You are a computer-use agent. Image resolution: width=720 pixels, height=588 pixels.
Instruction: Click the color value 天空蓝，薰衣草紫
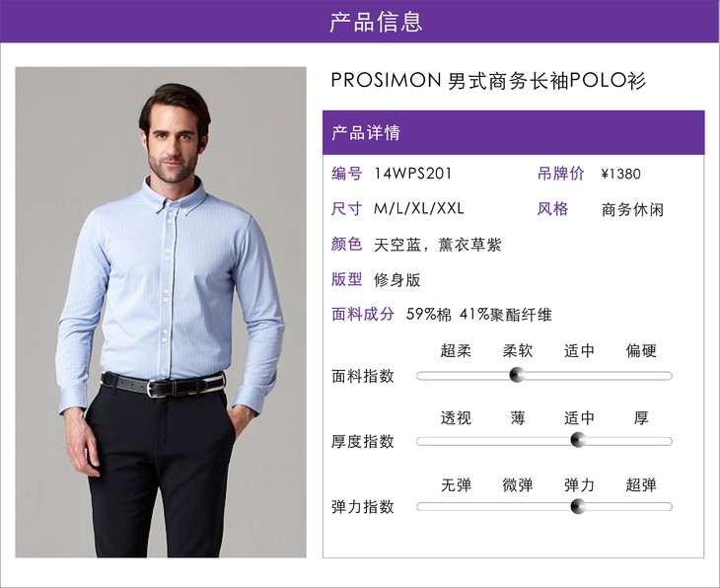click(438, 245)
